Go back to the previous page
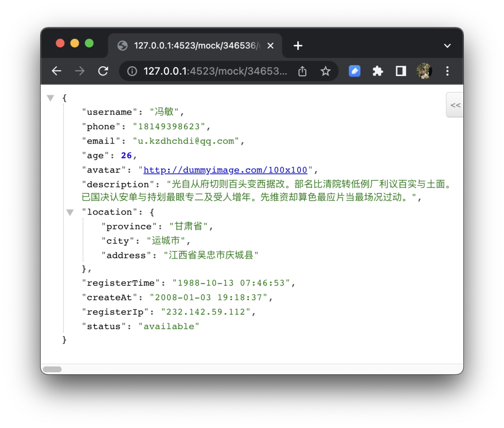 (56, 71)
